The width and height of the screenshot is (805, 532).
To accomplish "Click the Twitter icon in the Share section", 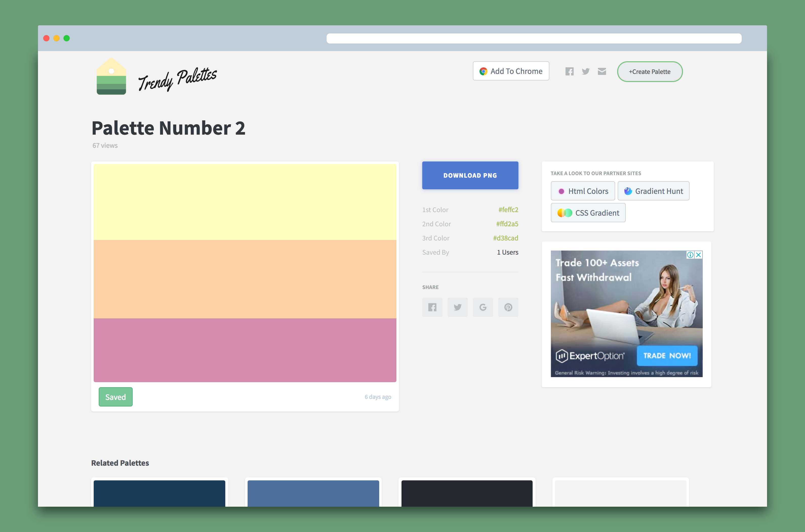I will point(457,307).
